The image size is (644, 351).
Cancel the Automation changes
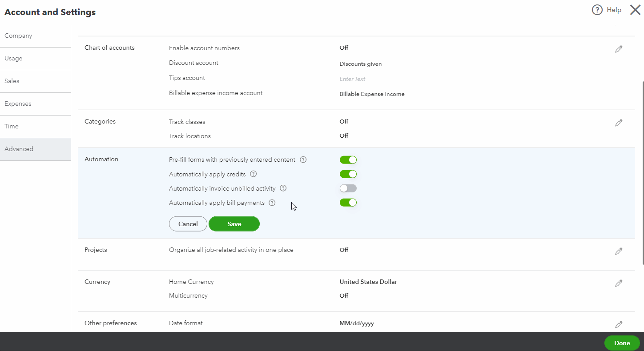coord(188,224)
